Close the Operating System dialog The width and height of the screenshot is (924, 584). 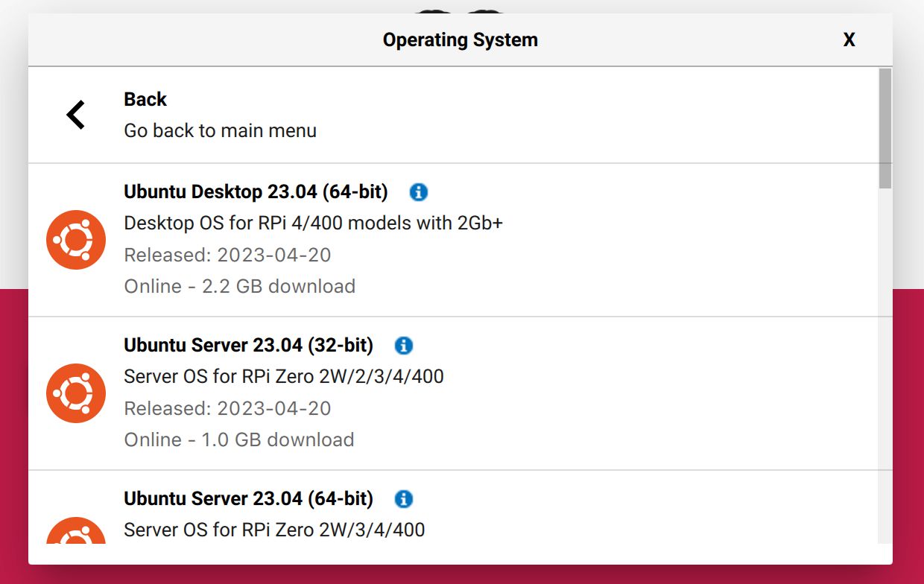[849, 39]
